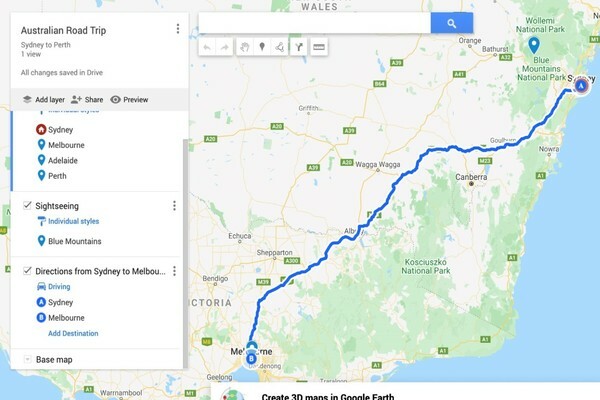The width and height of the screenshot is (600, 400).
Task: Open the Sightseeing layer options menu
Action: pyautogui.click(x=174, y=206)
